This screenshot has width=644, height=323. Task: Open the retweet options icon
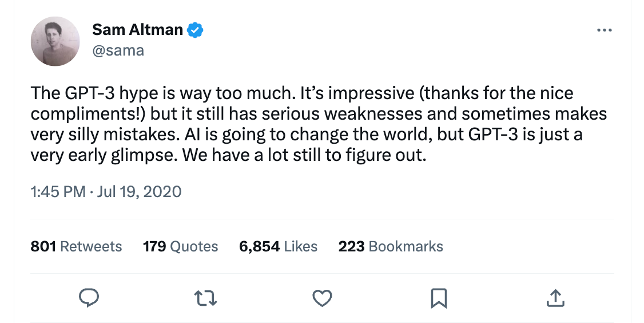click(x=205, y=297)
